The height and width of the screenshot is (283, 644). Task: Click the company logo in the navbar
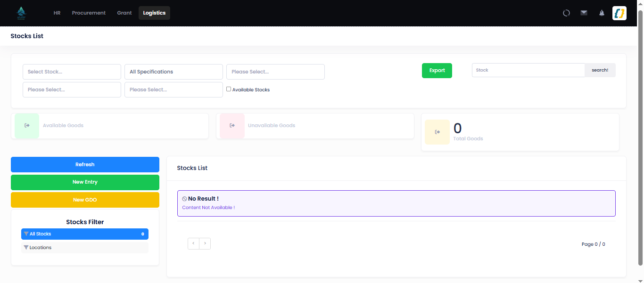point(21,13)
